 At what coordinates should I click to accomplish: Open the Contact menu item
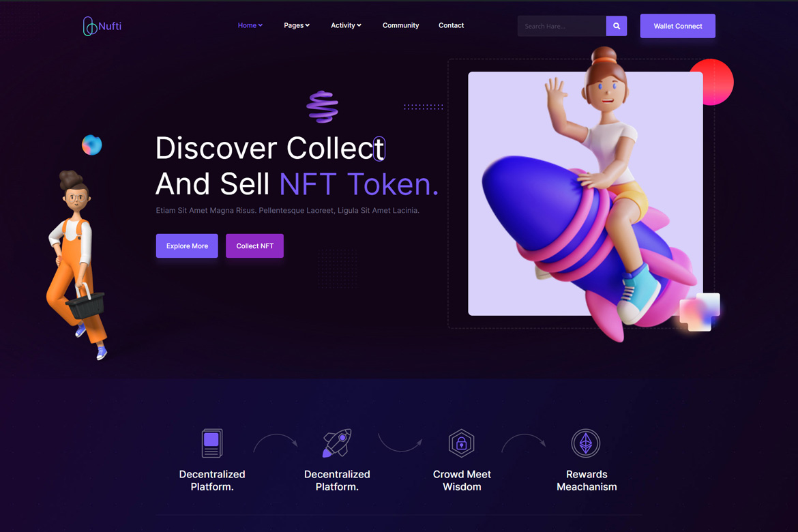pyautogui.click(x=451, y=25)
